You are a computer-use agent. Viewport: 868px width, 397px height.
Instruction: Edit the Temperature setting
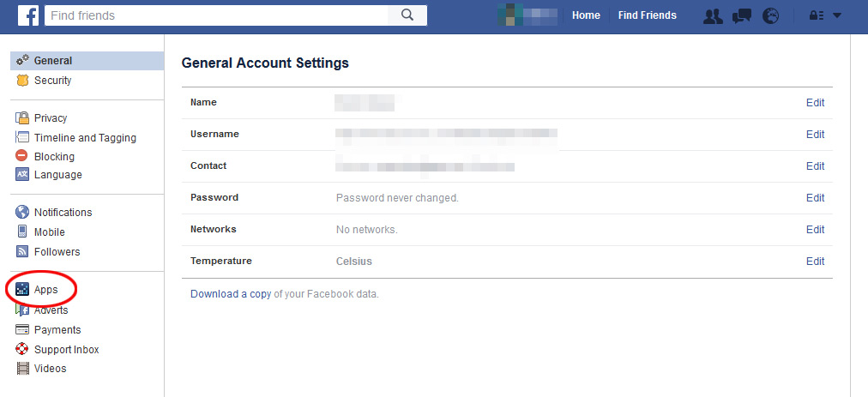tap(816, 262)
